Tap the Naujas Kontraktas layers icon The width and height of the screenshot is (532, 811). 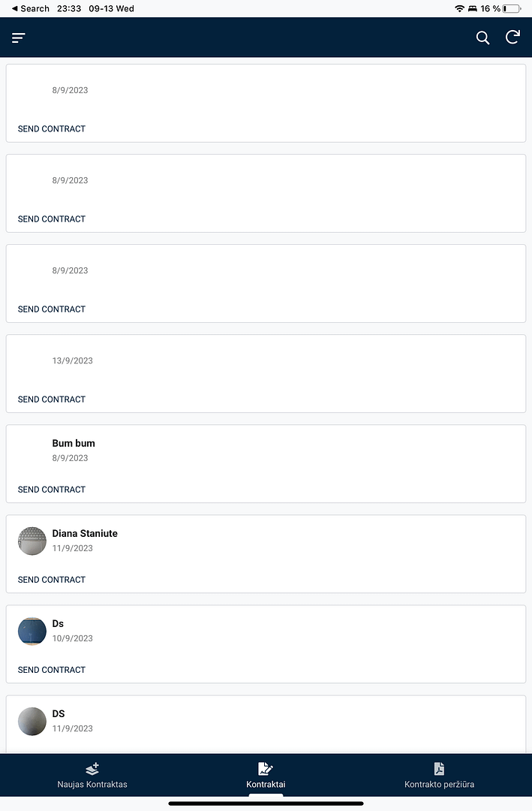pos(92,768)
